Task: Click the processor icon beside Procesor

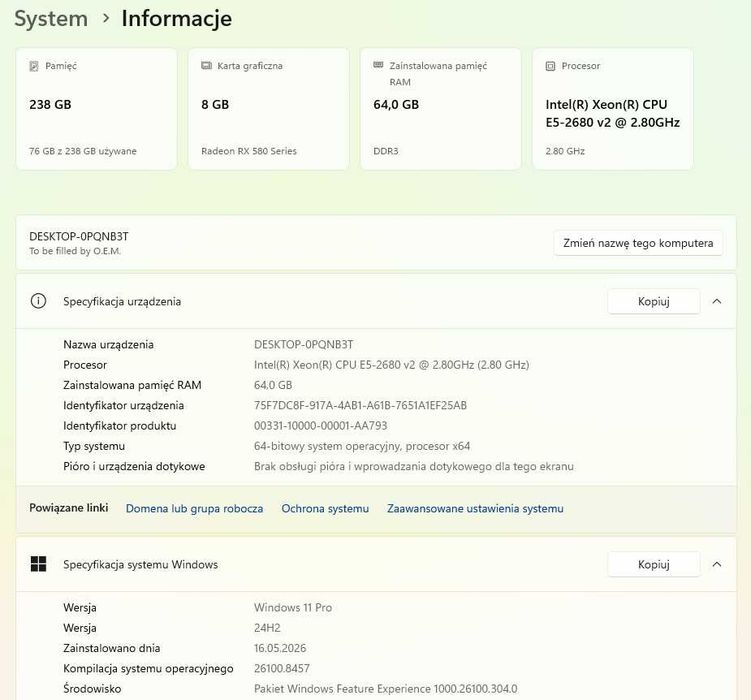Action: tap(550, 66)
